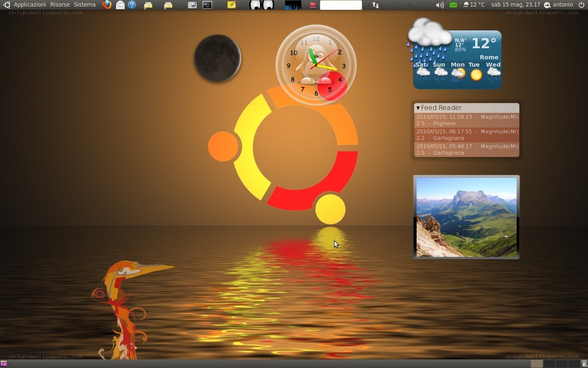588x368 pixels.
Task: Click the power session button
Action: coord(581,5)
